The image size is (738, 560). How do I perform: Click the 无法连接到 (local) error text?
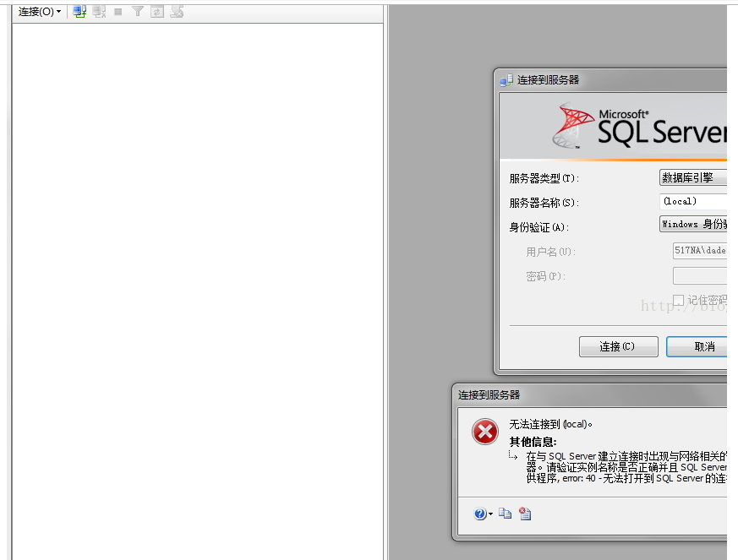pos(550,424)
